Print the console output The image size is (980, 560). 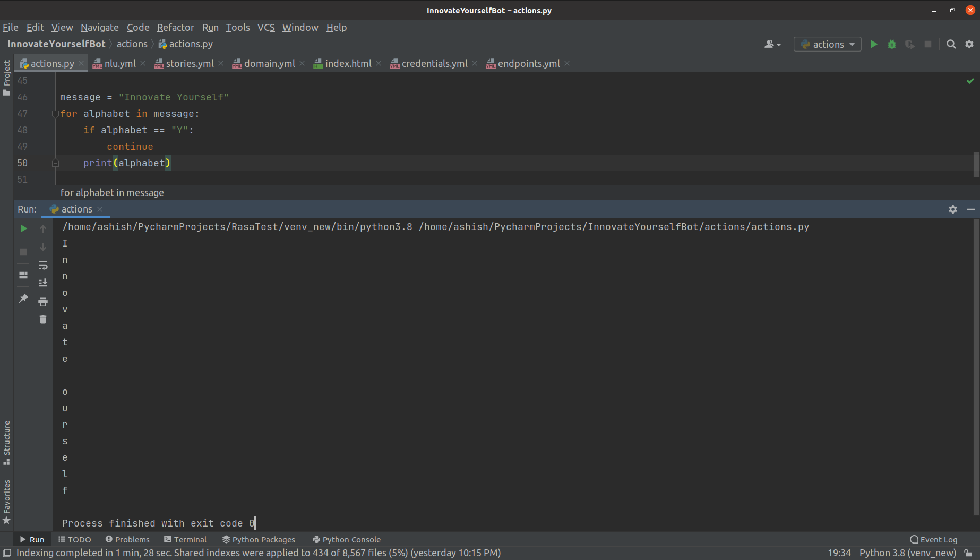pos(43,301)
